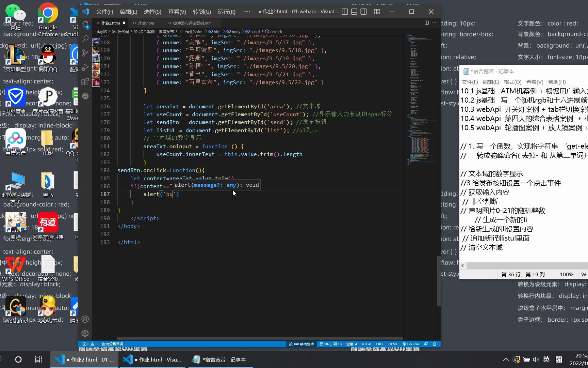Open 网易有道词典 desktop icon
The image size is (588, 368).
48,226
